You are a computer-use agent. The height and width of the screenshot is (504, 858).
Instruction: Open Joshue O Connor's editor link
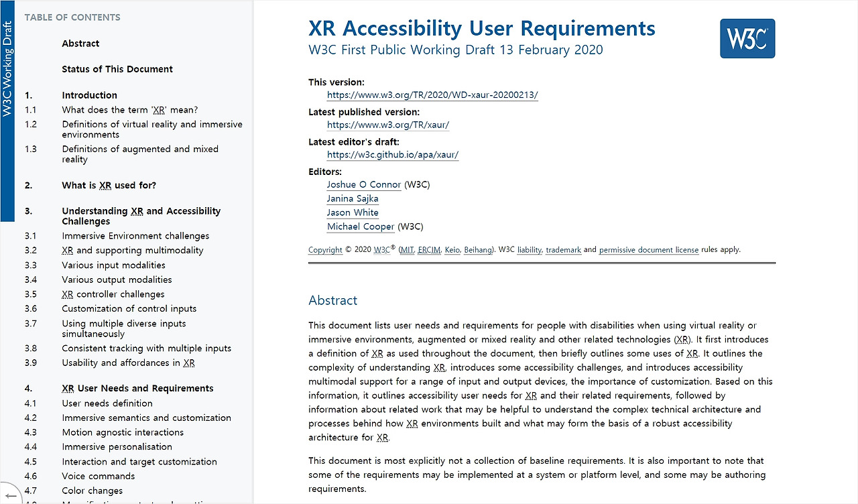[363, 184]
